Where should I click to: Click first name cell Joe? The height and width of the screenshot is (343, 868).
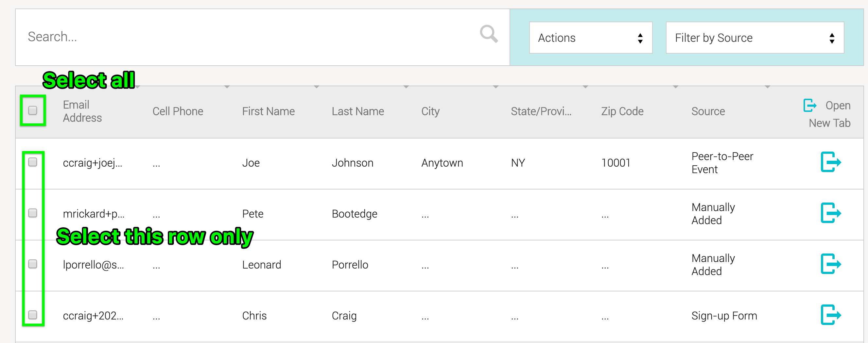[251, 163]
